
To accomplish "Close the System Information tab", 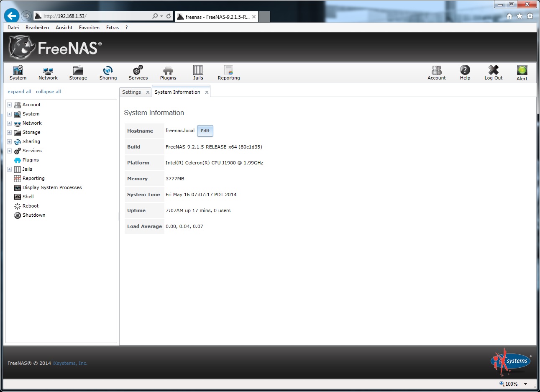I will pos(207,92).
